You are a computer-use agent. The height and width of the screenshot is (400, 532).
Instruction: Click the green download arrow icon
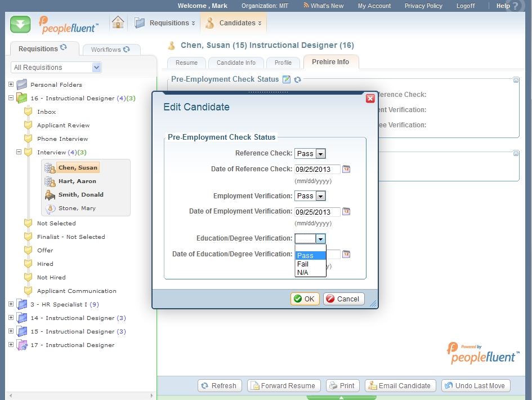pos(20,24)
